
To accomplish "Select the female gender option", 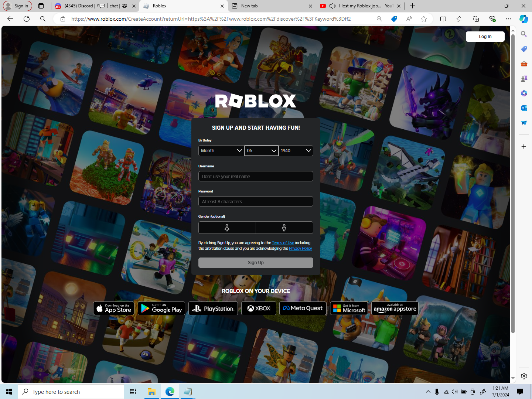I will click(227, 228).
